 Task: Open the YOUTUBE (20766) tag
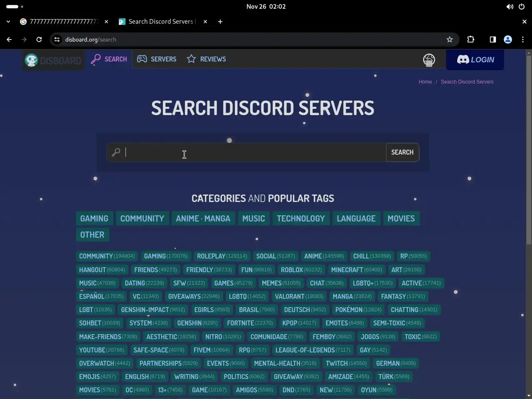coord(102,350)
